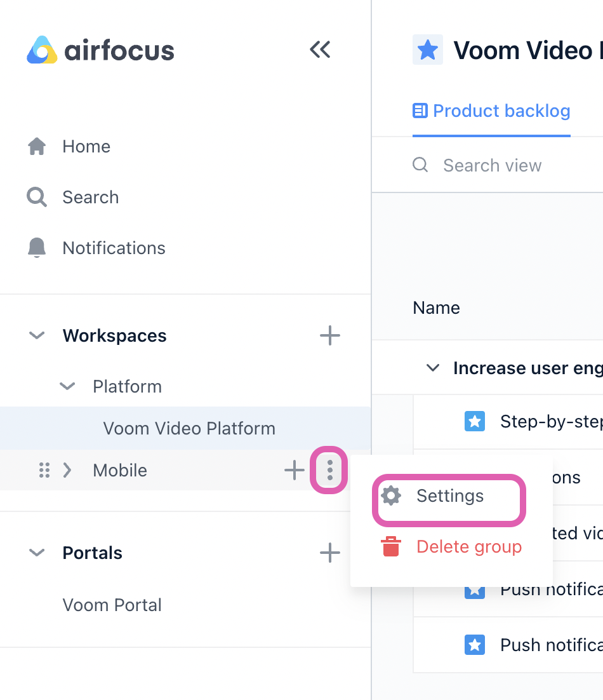The height and width of the screenshot is (700, 603).
Task: Add a new workspace with plus icon
Action: pyautogui.click(x=330, y=336)
